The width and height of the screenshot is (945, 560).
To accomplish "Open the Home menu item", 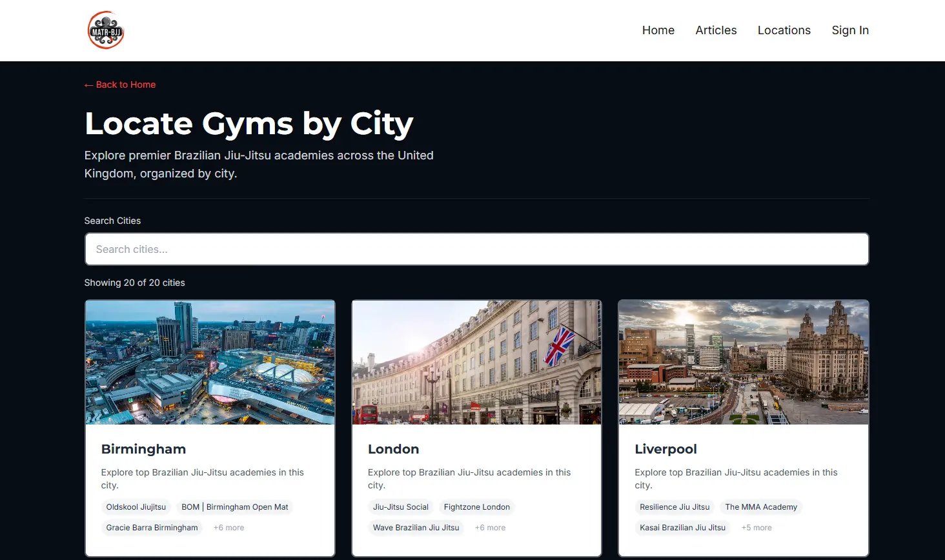I will click(x=658, y=30).
